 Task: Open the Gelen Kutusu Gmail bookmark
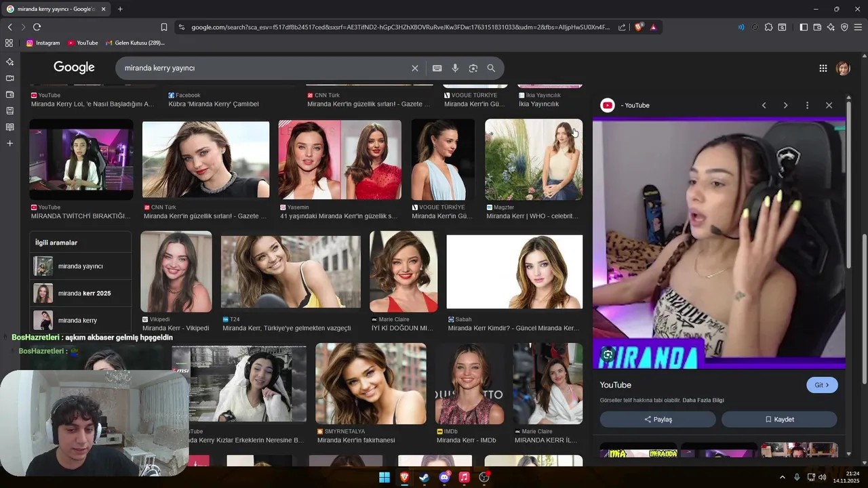pyautogui.click(x=135, y=43)
